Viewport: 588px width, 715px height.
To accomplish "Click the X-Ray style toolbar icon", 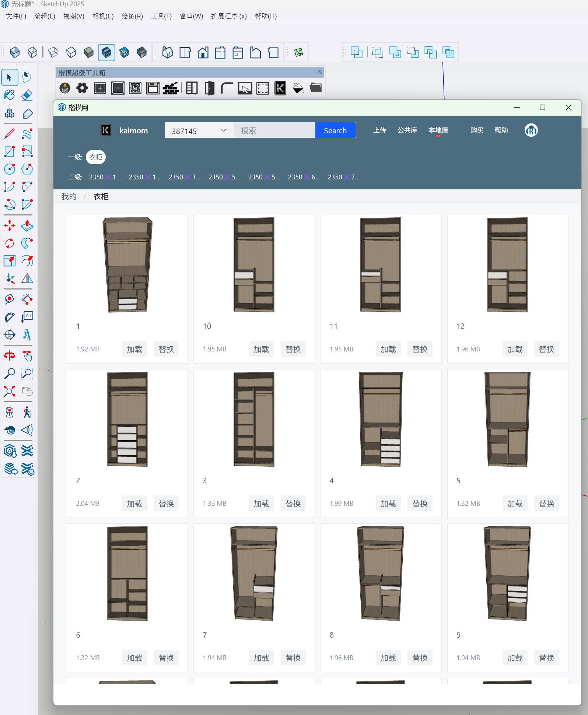I will click(x=15, y=52).
